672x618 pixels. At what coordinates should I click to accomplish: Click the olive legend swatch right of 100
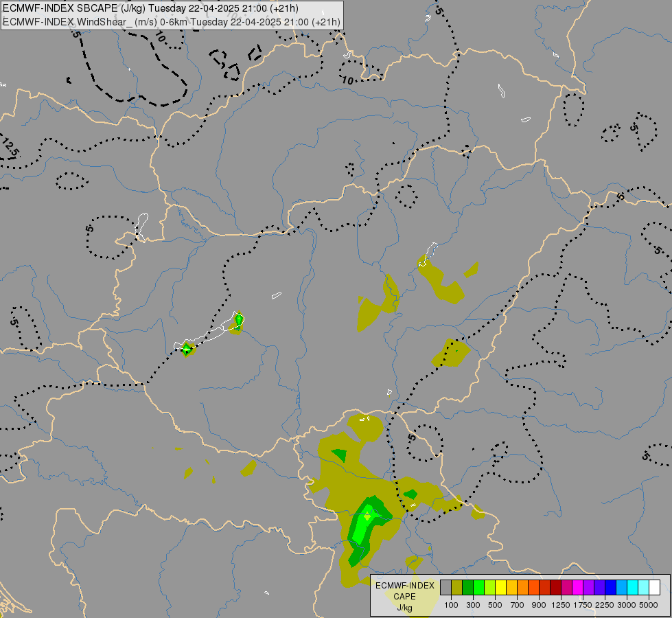pos(457,588)
